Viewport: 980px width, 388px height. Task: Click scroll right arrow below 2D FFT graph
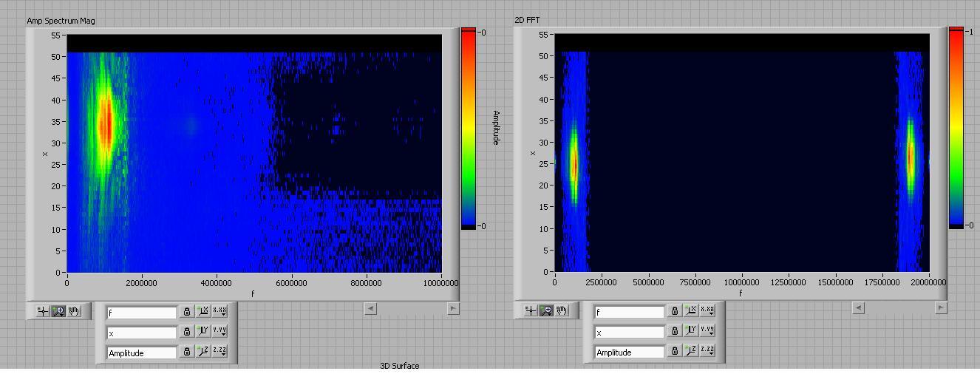pyautogui.click(x=941, y=307)
